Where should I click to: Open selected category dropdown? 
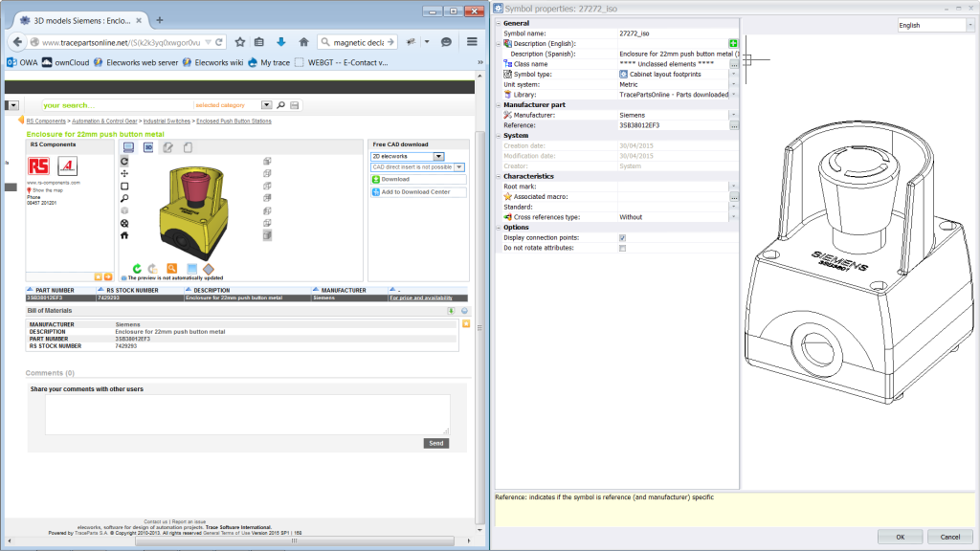pyautogui.click(x=267, y=105)
